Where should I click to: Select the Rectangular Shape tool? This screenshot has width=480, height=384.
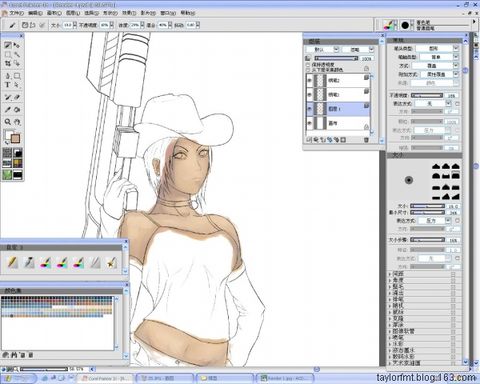pyautogui.click(x=17, y=76)
